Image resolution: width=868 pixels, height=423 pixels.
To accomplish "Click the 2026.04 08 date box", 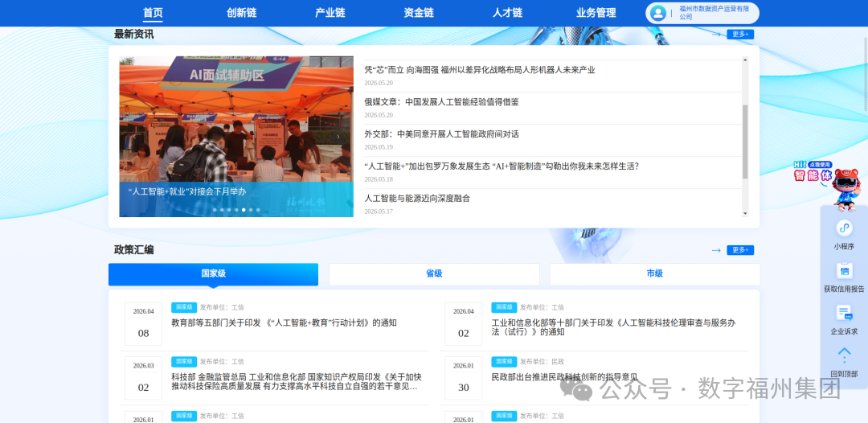I will point(143,324).
